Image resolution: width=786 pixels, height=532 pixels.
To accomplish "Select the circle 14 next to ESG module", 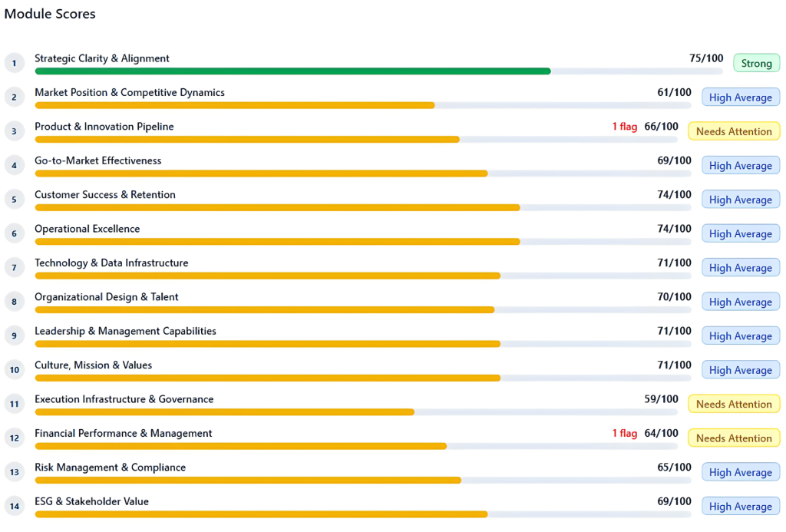I will click(x=15, y=505).
